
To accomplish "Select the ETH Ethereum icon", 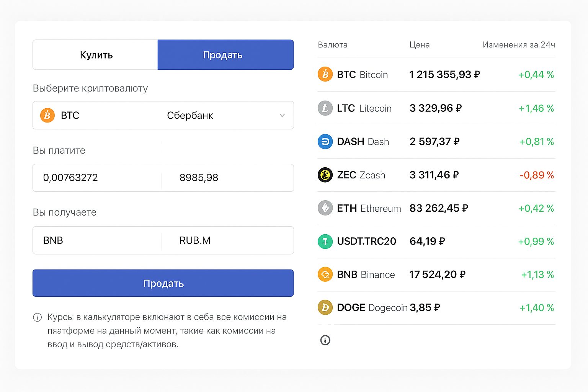I will (325, 208).
